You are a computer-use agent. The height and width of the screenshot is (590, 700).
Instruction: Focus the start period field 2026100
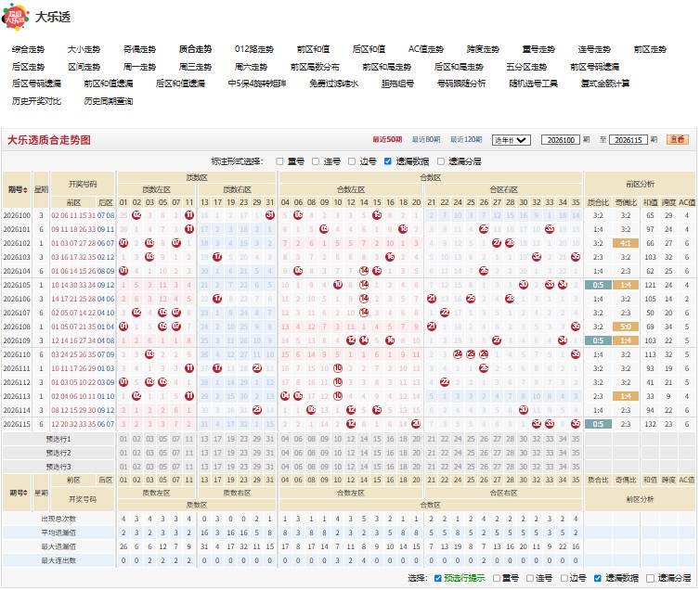pyautogui.click(x=561, y=140)
